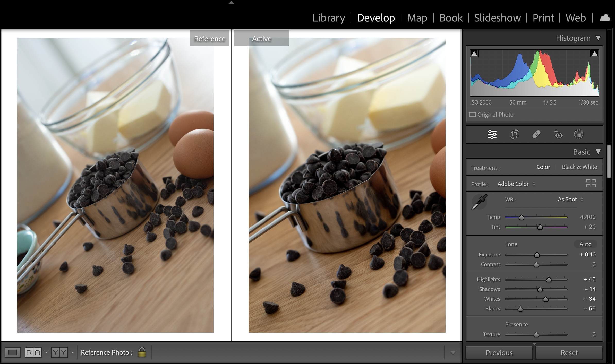The image size is (615, 364).
Task: Switch to the Develop module
Action: pos(376,18)
